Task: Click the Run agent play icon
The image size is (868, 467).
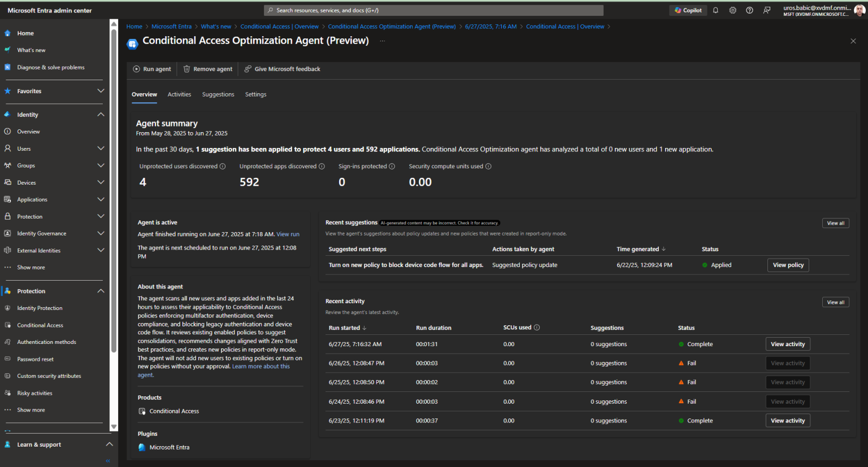Action: pyautogui.click(x=136, y=68)
